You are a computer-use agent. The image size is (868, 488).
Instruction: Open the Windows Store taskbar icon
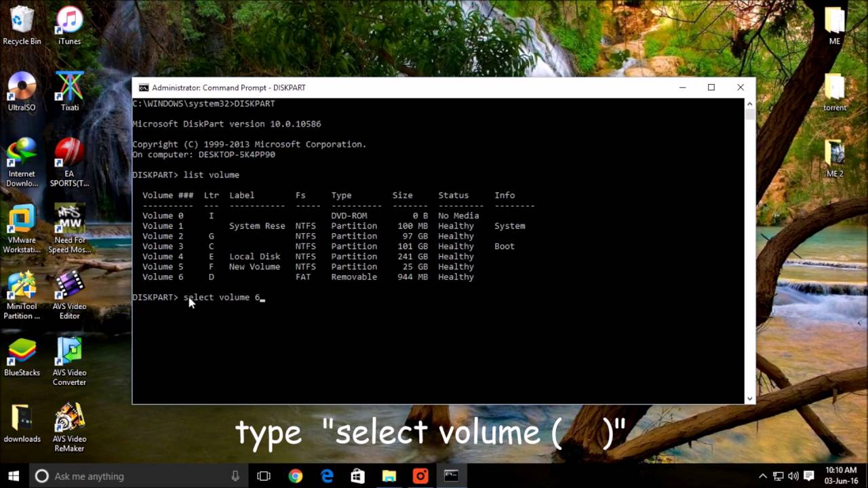(x=358, y=476)
